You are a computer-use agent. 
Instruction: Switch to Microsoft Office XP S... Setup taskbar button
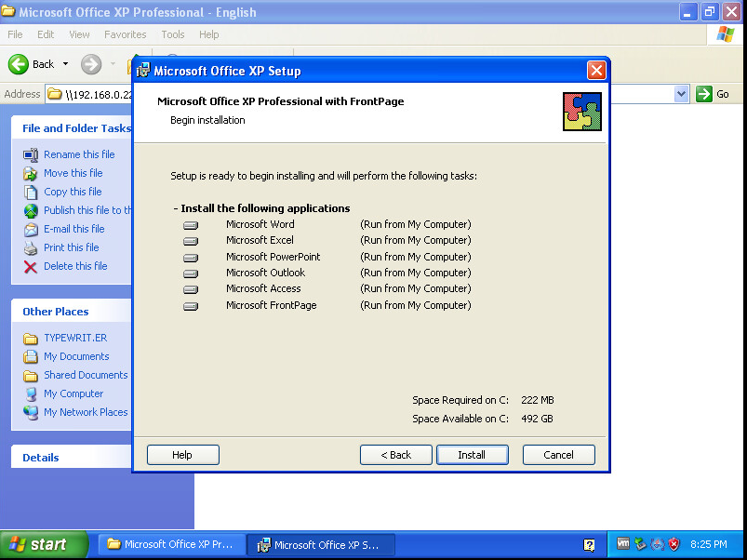(321, 544)
